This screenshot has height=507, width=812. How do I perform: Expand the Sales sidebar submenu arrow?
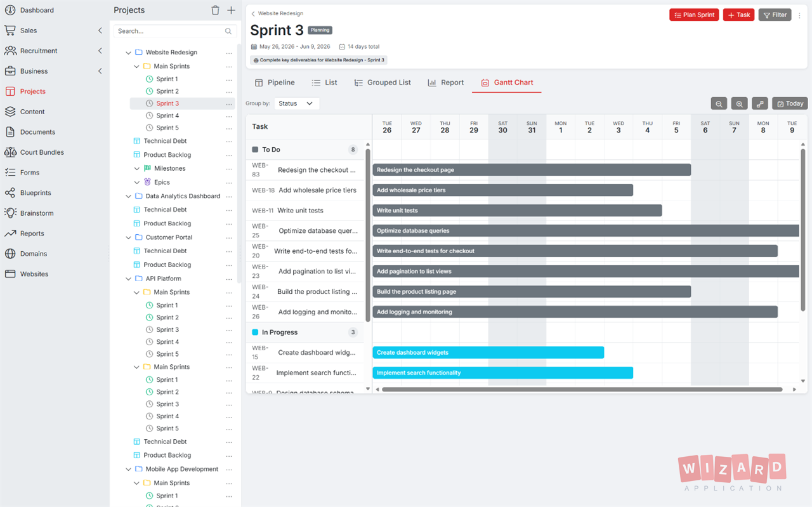point(100,30)
